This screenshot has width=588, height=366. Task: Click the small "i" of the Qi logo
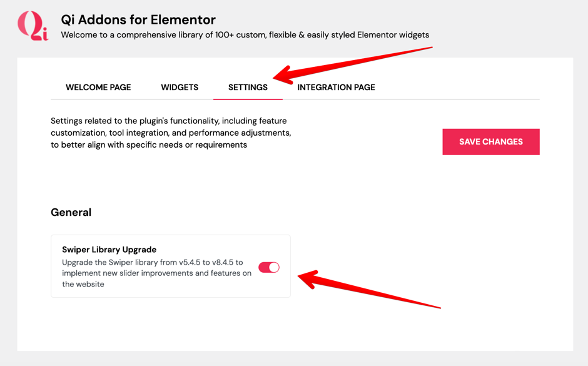pos(45,34)
